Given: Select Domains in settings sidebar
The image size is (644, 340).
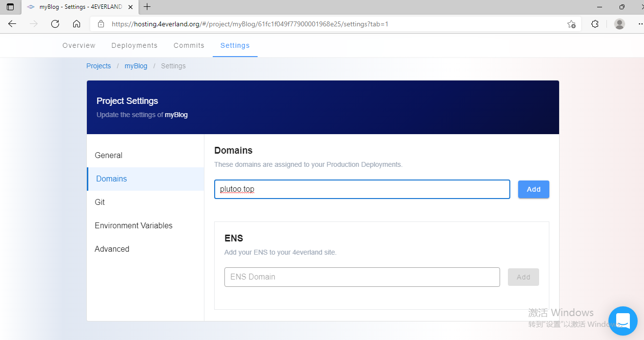Looking at the screenshot, I should (145, 179).
